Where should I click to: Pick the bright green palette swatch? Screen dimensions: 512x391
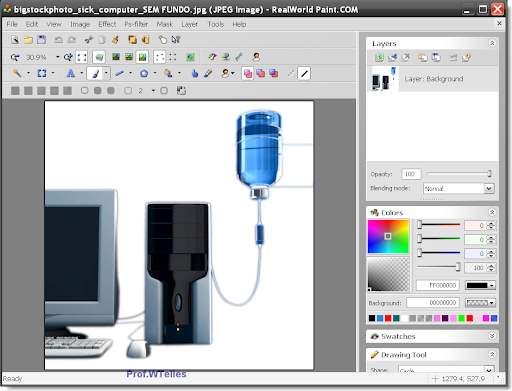pos(461,318)
